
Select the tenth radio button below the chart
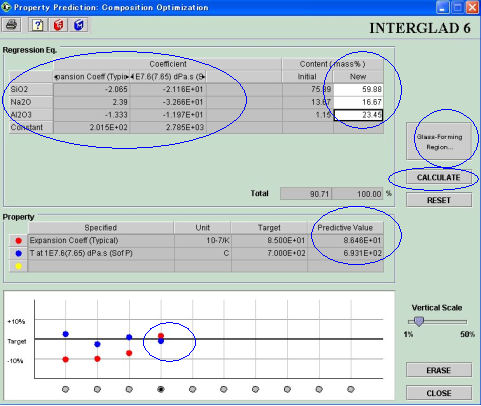pyautogui.click(x=351, y=389)
